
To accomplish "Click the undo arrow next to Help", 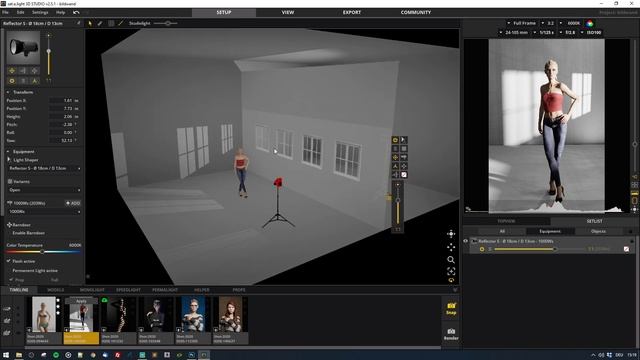I will tap(76, 12).
